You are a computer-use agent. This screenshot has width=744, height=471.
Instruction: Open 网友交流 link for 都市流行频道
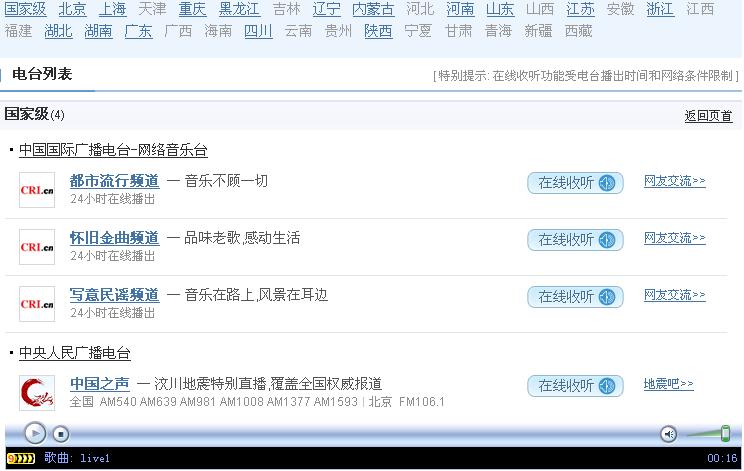(675, 181)
